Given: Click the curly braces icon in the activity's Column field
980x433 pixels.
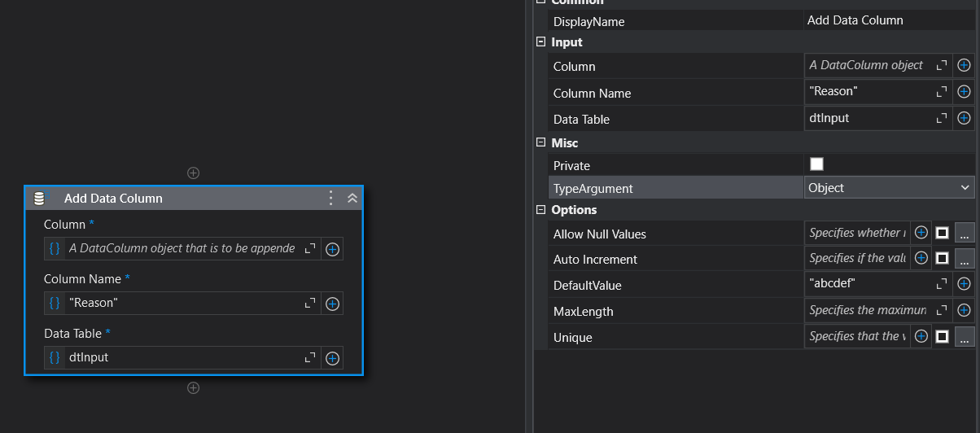Looking at the screenshot, I should coord(55,248).
